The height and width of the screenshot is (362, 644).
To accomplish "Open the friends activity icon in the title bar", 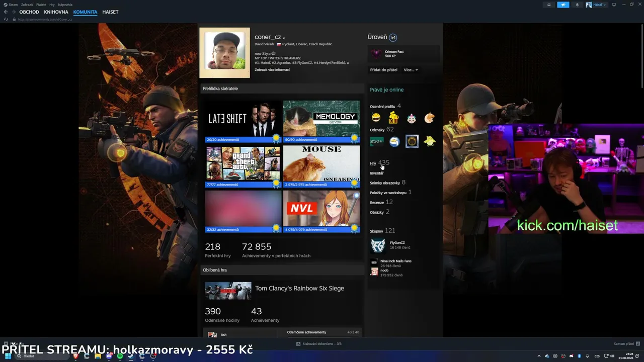I will 549,5.
